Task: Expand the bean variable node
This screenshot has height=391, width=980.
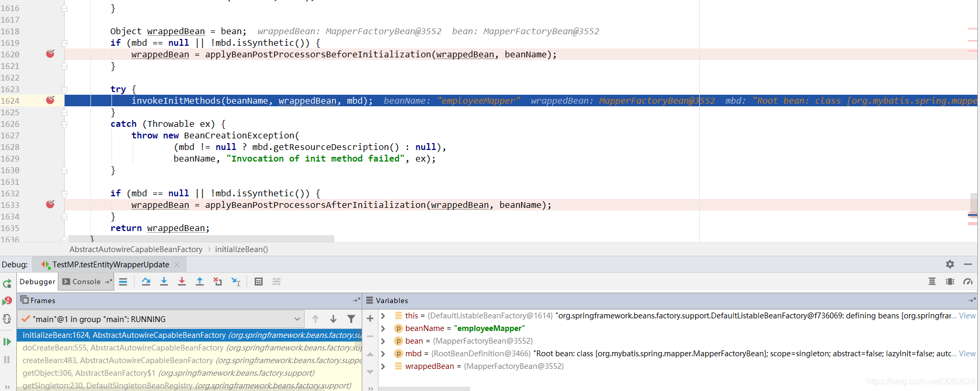Action: click(383, 341)
